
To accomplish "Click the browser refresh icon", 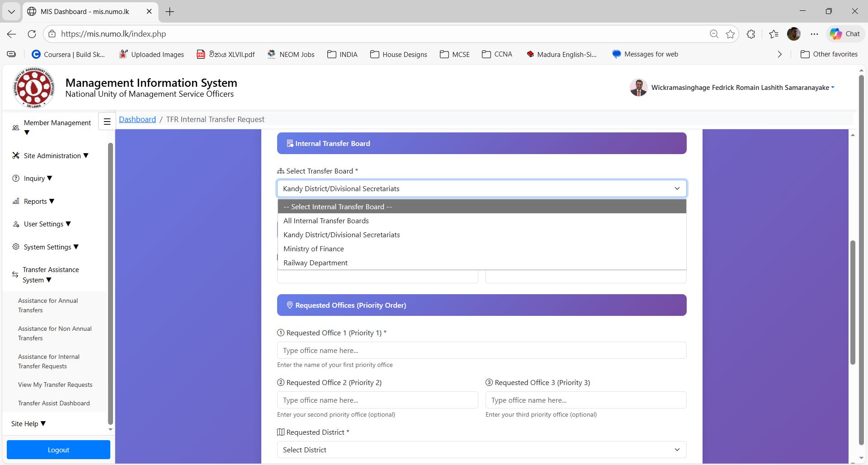I will [32, 34].
